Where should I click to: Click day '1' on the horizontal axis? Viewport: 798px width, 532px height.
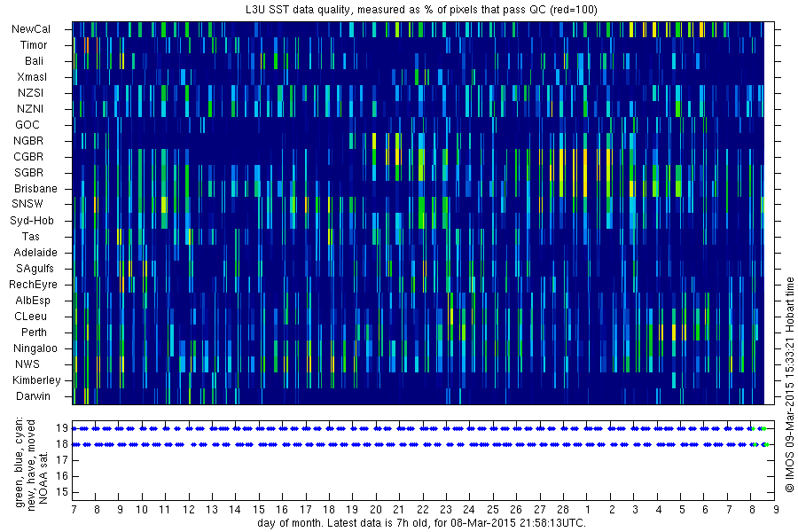(x=587, y=510)
